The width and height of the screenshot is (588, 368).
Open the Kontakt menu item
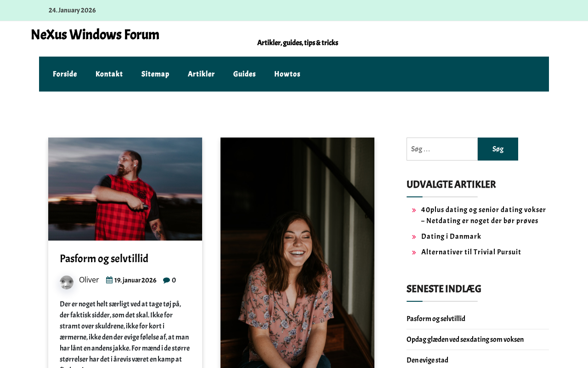coord(109,74)
